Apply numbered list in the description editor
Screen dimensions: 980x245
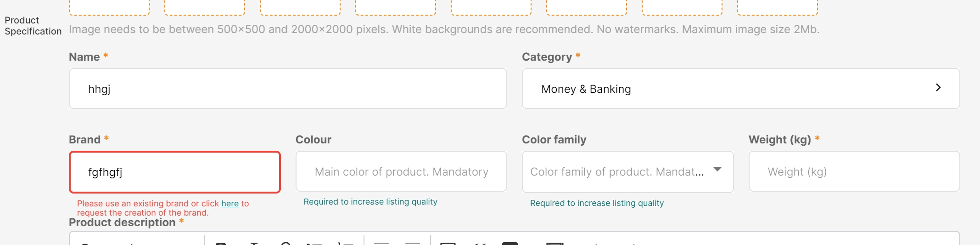(345, 243)
